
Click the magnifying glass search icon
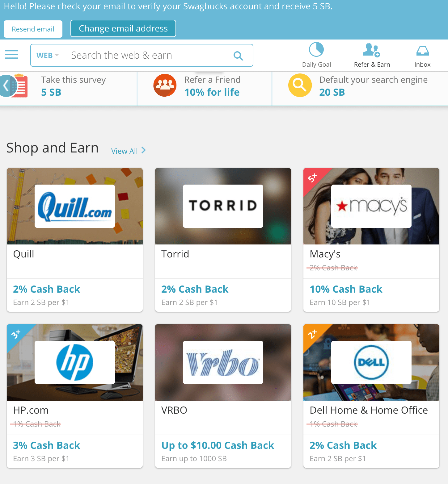[x=238, y=56]
